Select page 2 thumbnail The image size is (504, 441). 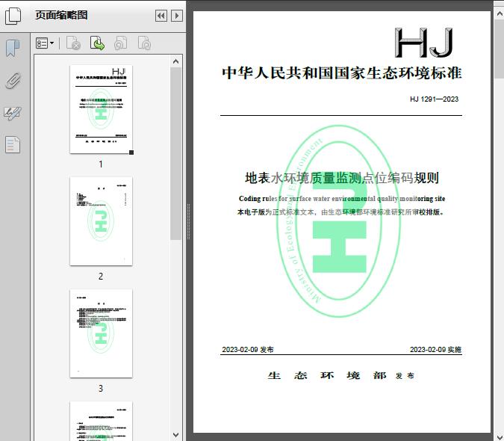(101, 221)
